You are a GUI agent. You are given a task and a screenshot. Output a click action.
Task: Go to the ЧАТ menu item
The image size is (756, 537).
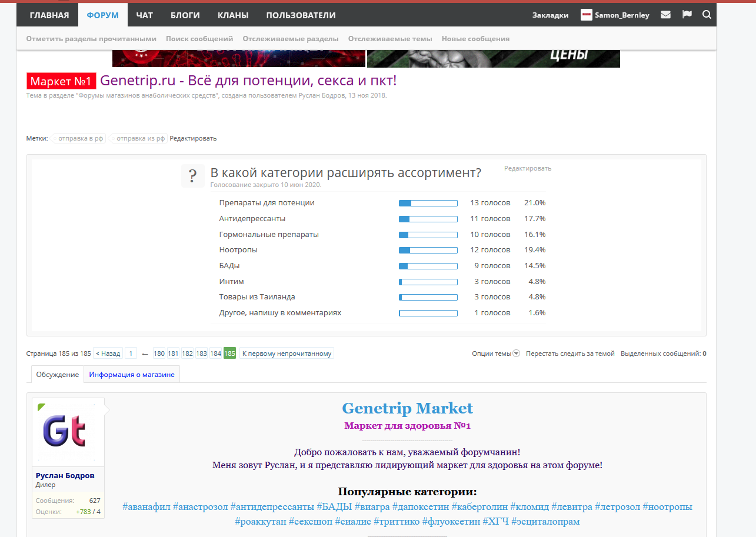[144, 15]
